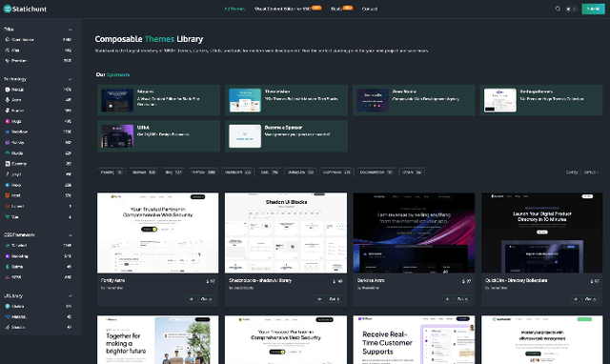
Task: Click the green Submit button
Action: (x=593, y=9)
